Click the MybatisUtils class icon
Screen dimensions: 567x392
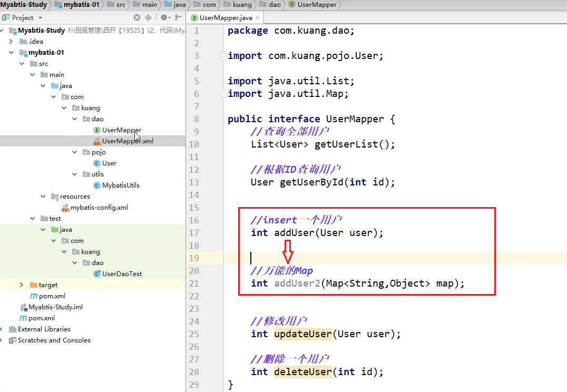96,185
